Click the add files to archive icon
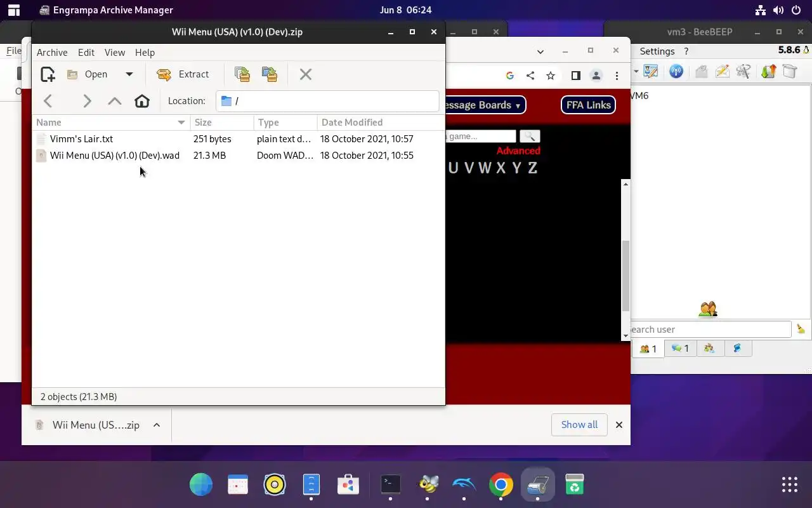 pos(242,74)
